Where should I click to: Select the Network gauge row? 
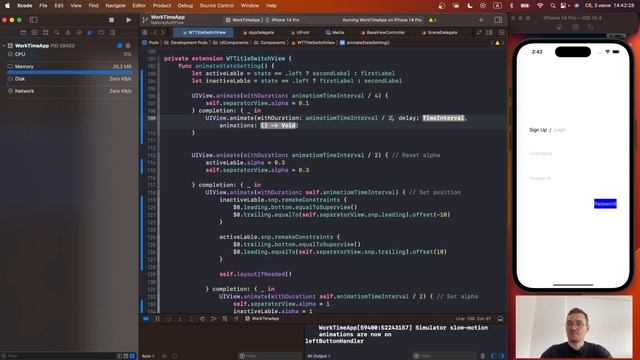pos(69,91)
